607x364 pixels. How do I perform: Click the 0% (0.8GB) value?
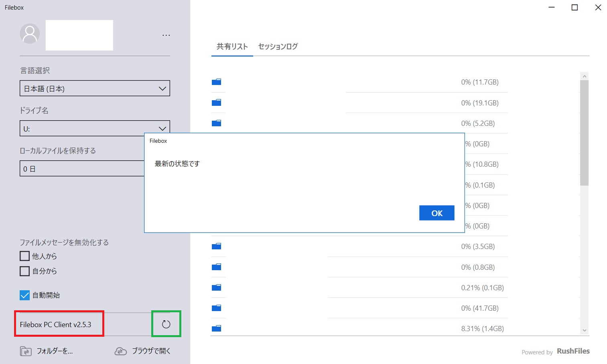(478, 267)
